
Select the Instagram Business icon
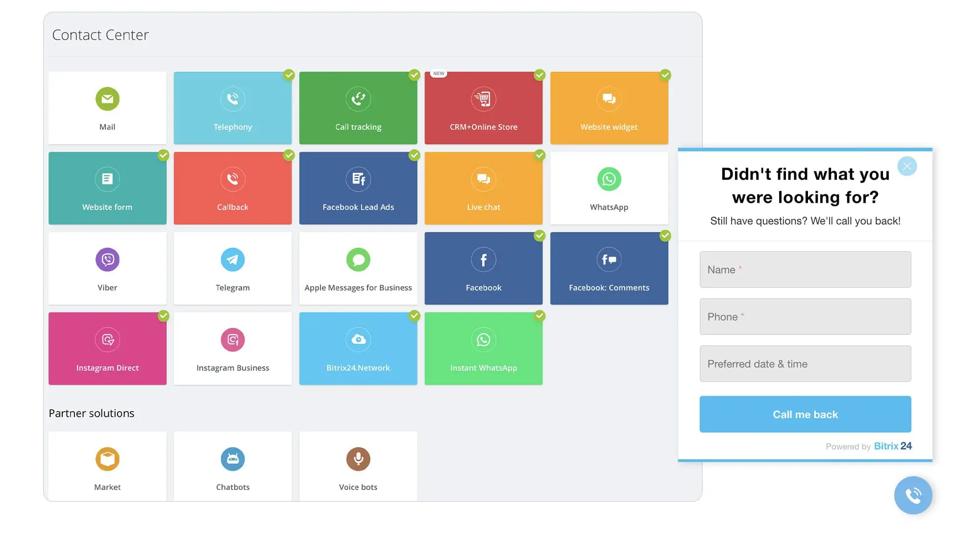coord(232,340)
